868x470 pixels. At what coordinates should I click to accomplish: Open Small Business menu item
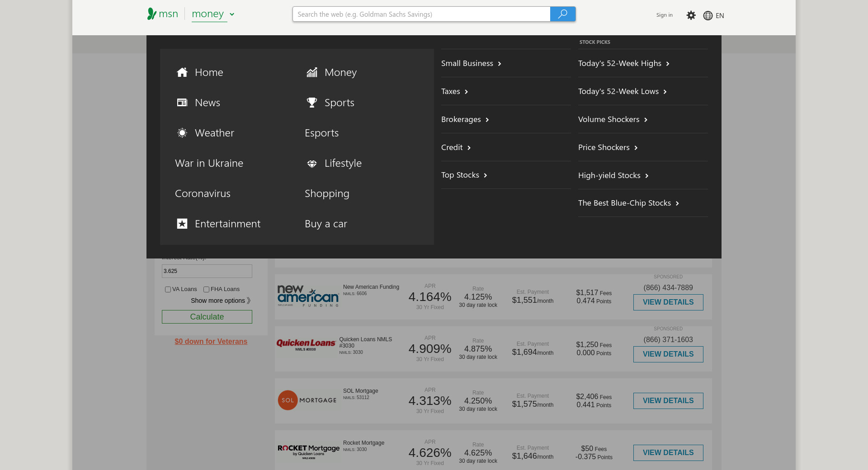[x=471, y=63]
